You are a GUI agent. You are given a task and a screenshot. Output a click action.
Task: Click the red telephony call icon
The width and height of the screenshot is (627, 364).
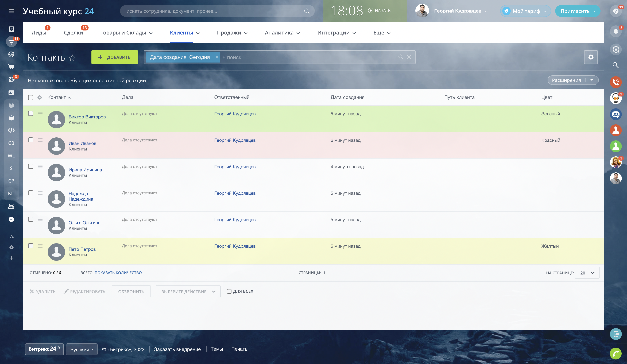[x=616, y=82]
